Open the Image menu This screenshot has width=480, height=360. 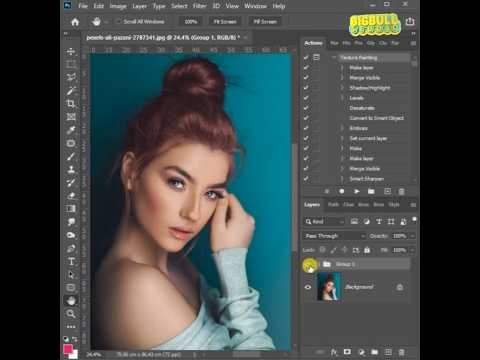tap(118, 6)
